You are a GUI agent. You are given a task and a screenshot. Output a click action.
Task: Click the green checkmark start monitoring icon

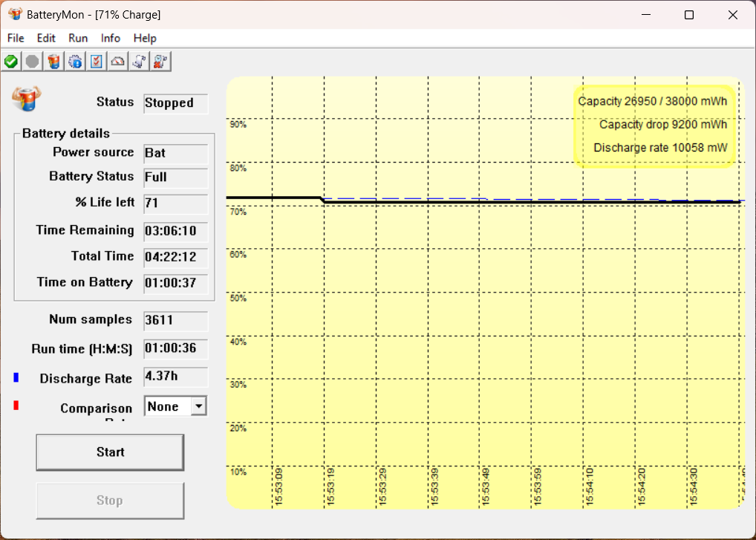click(x=11, y=62)
